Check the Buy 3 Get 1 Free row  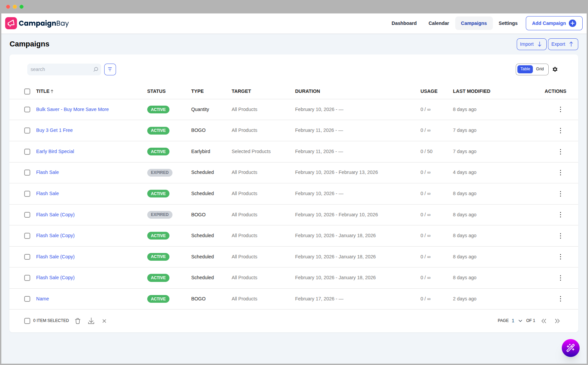(x=27, y=131)
